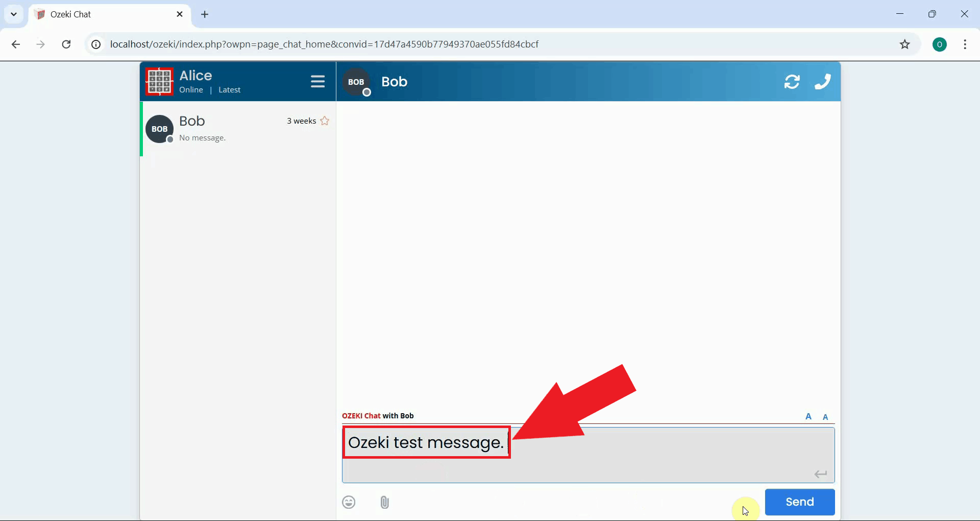Click Alice's online status indicator
The image size is (980, 521).
point(191,90)
